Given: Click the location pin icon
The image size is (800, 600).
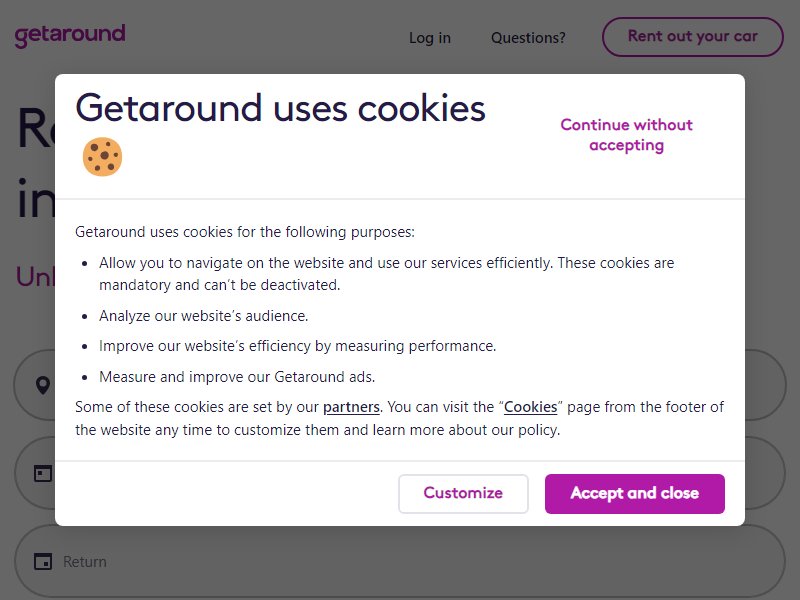Looking at the screenshot, I should pyautogui.click(x=43, y=385).
